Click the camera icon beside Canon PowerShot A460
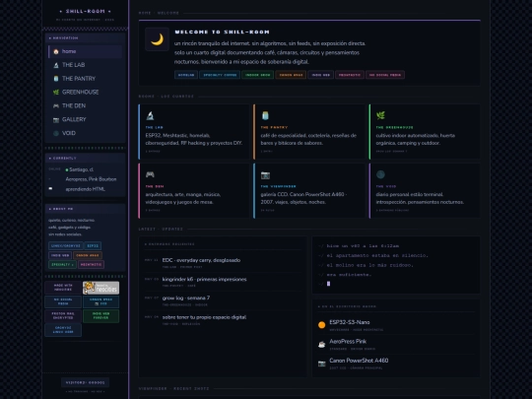This screenshot has width=532, height=399. pos(321,364)
